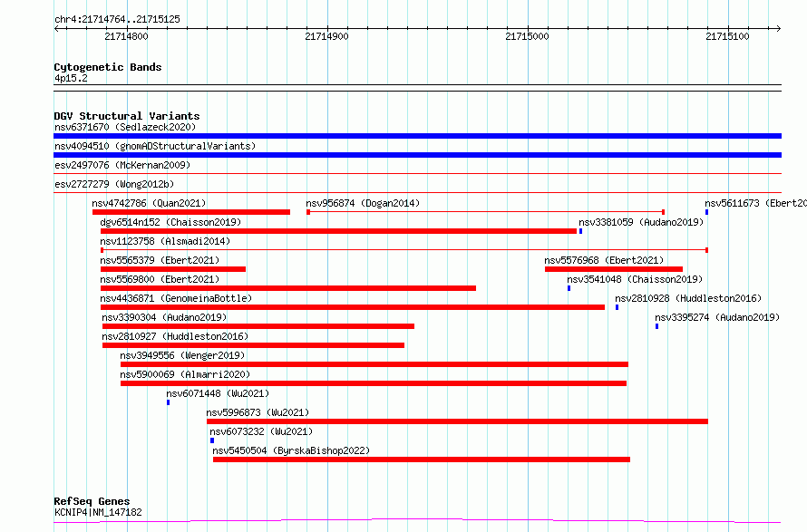The width and height of the screenshot is (807, 532).
Task: Click the nsv5576968 (Ebert2021) variant label
Action: 604,260
